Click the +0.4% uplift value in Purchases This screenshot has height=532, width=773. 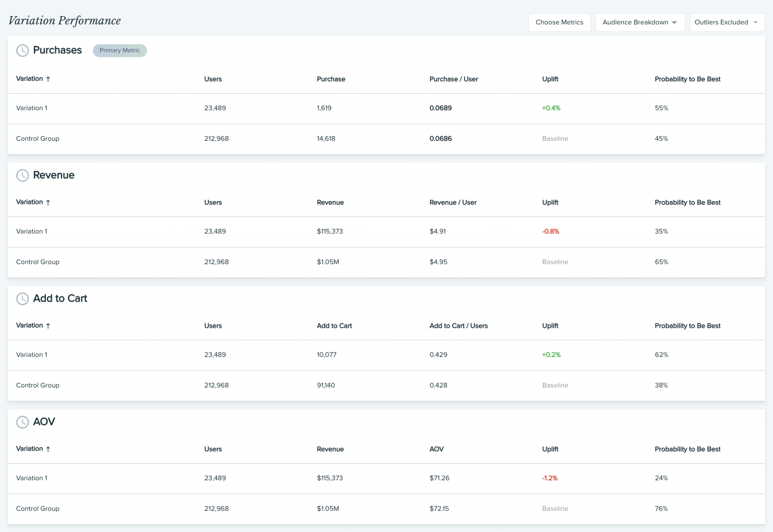coord(551,108)
